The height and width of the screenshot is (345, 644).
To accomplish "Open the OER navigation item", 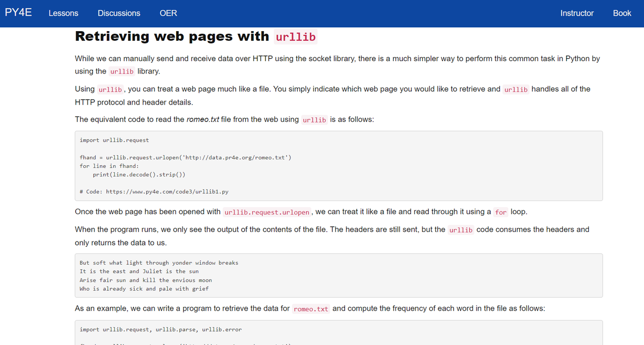I will [169, 13].
